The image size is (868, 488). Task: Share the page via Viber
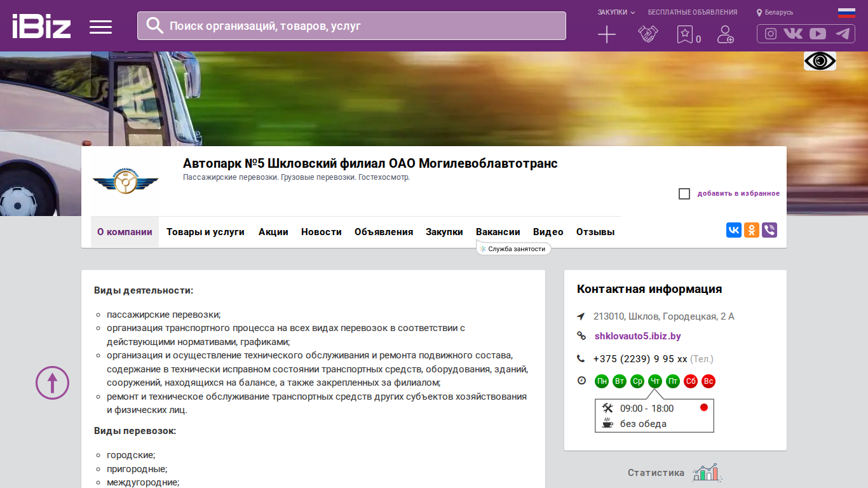point(770,230)
